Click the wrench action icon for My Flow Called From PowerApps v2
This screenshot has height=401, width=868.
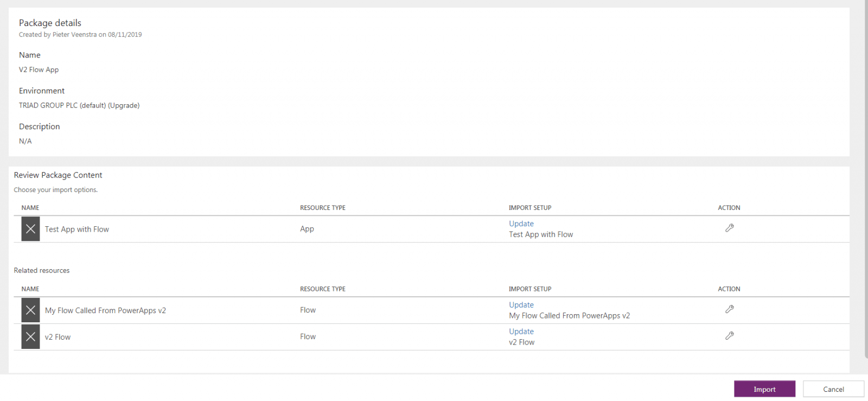pos(730,309)
